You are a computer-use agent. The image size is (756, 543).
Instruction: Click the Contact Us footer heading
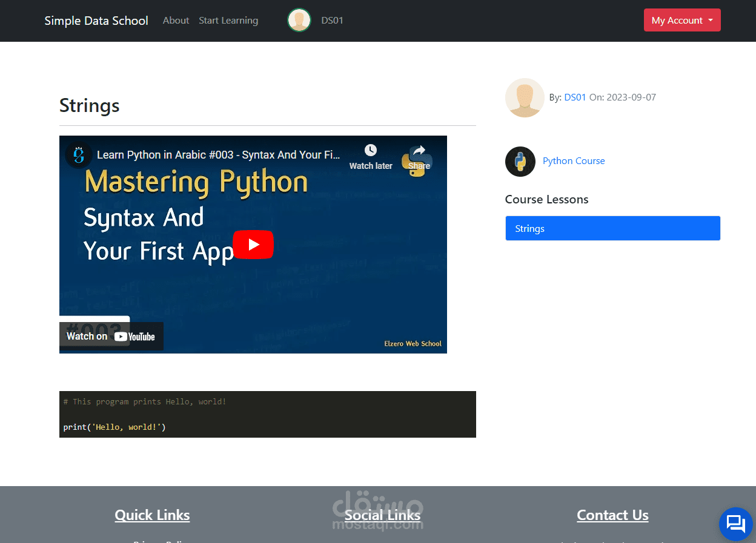pos(612,515)
